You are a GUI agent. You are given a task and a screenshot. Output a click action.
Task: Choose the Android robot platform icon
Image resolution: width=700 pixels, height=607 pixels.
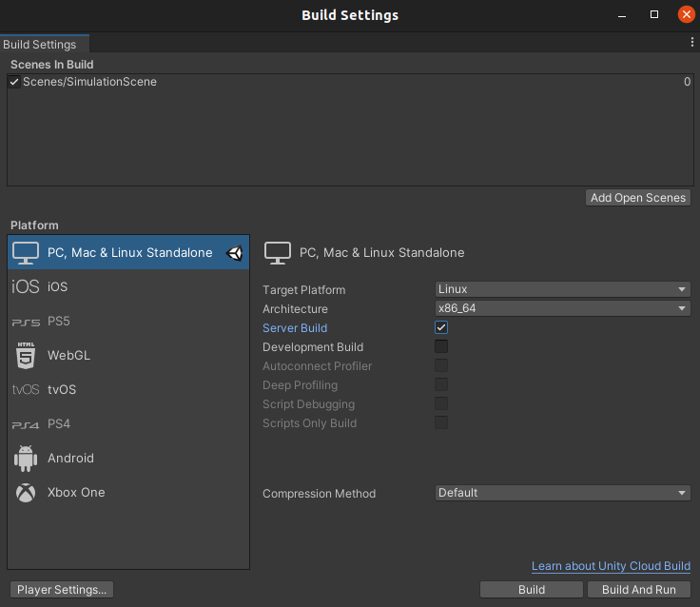pos(26,459)
